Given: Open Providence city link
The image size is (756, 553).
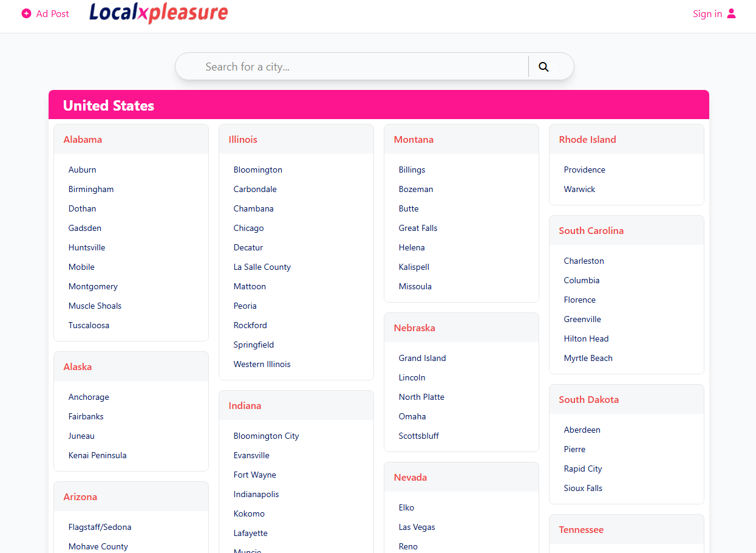Looking at the screenshot, I should point(584,170).
